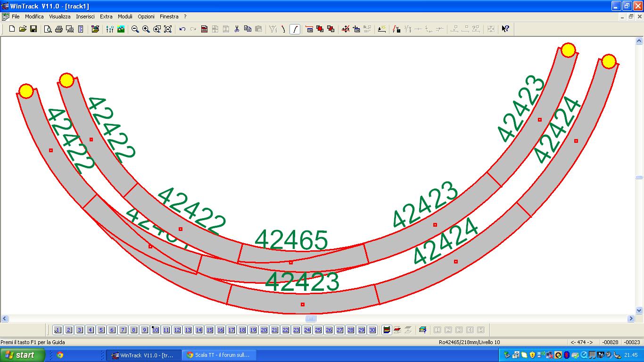Click the line with yellow spark icon
644x362 pixels.
382,29
